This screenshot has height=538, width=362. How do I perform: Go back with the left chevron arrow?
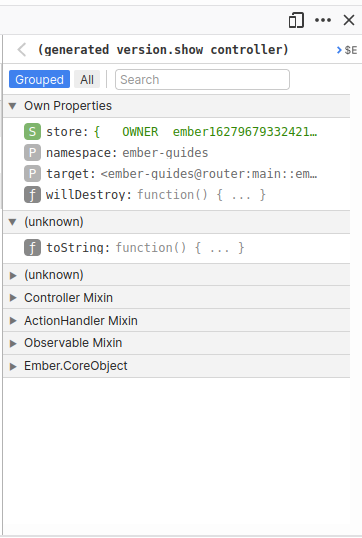coord(22,50)
